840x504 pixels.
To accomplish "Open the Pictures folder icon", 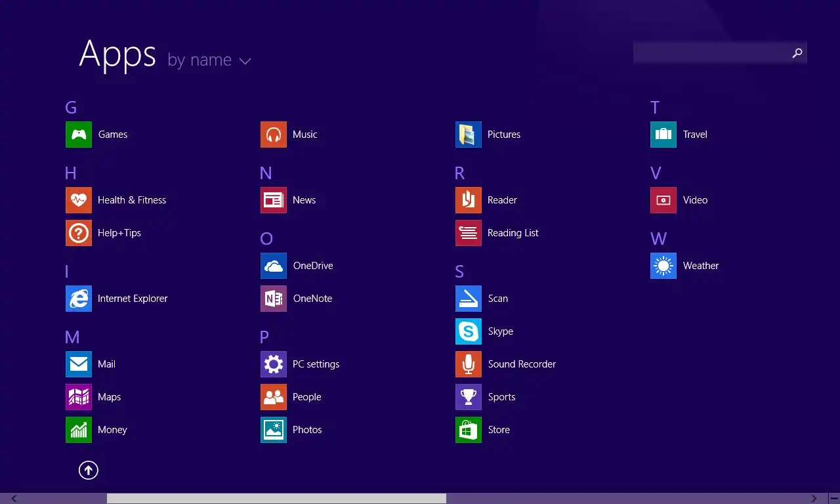I will pos(469,135).
